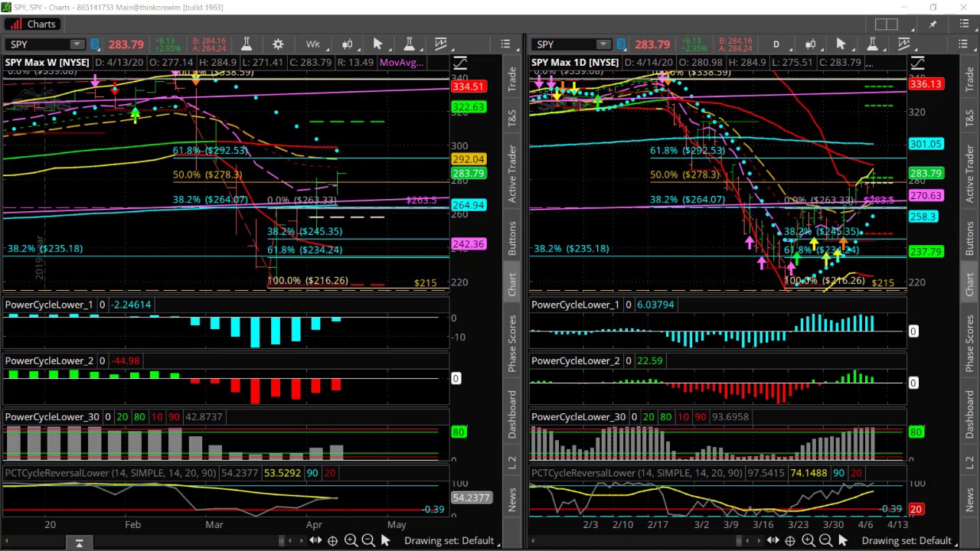This screenshot has height=551, width=980.
Task: Open Active Trader side tab of left chart
Action: pyautogui.click(x=512, y=174)
